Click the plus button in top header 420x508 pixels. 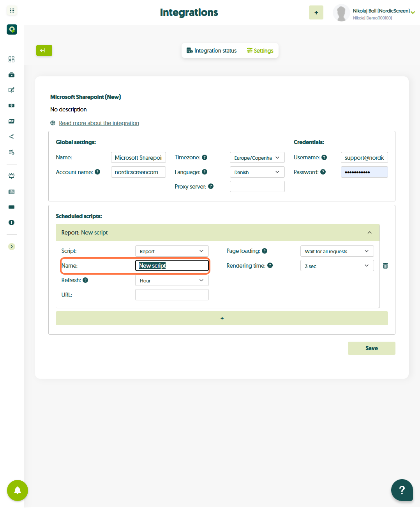click(316, 12)
